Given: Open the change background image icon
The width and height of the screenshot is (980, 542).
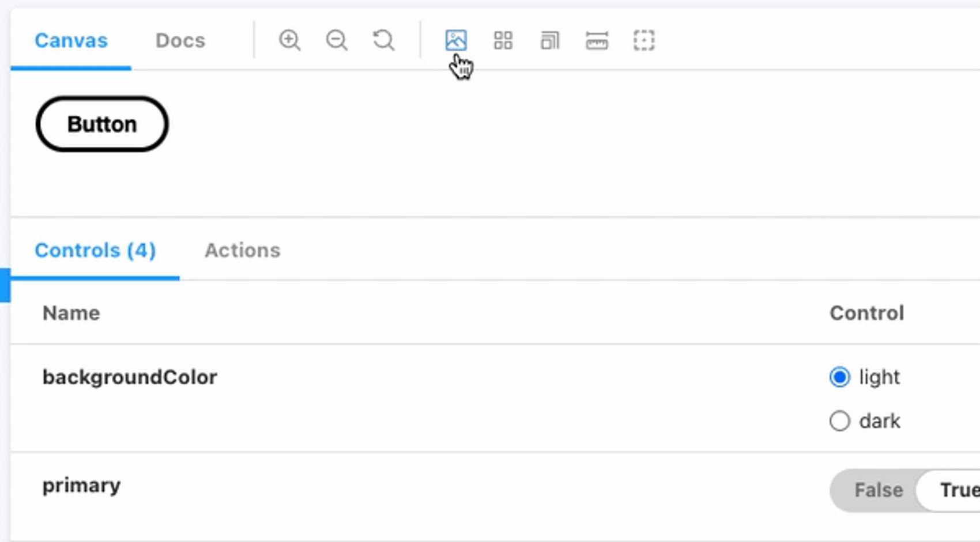Looking at the screenshot, I should click(x=456, y=40).
